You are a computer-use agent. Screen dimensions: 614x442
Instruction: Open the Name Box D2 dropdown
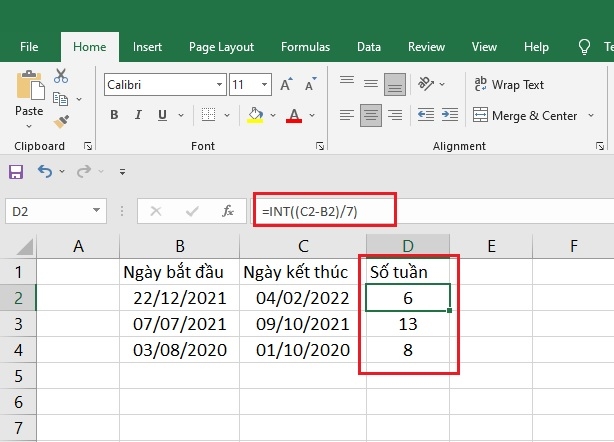[x=96, y=211]
